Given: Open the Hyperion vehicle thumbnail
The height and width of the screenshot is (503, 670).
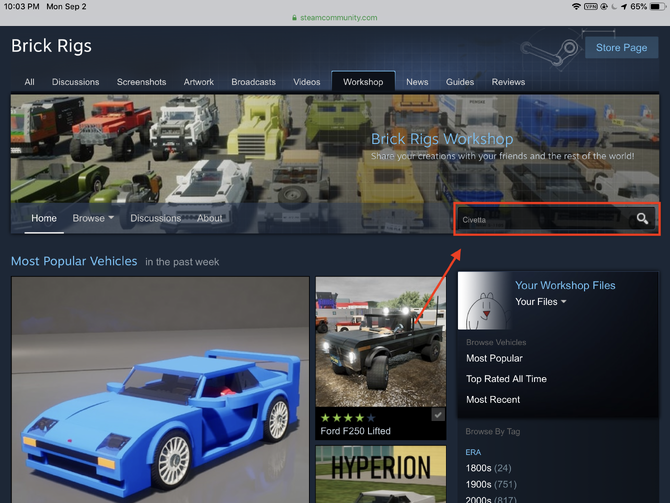Looking at the screenshot, I should tap(381, 474).
